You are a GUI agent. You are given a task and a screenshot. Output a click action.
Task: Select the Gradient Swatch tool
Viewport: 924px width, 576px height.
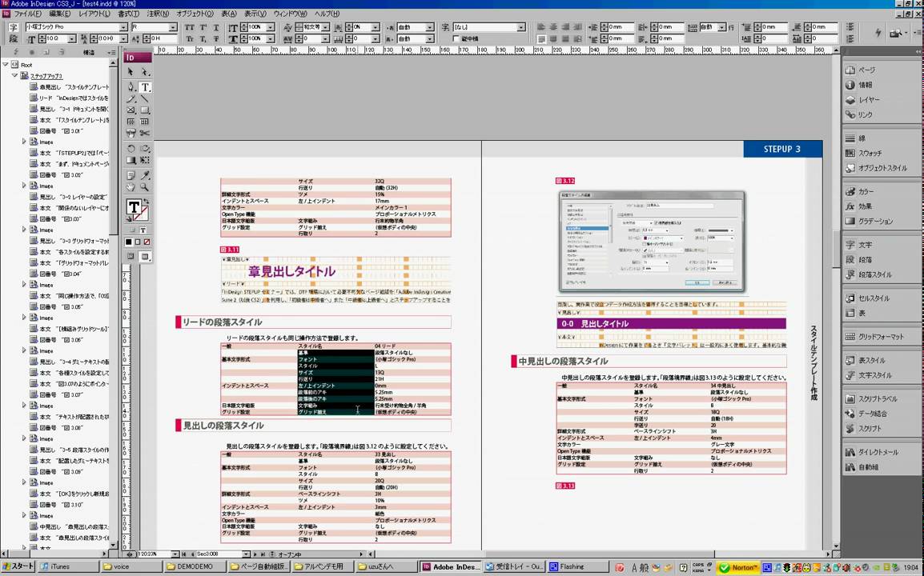[131, 160]
